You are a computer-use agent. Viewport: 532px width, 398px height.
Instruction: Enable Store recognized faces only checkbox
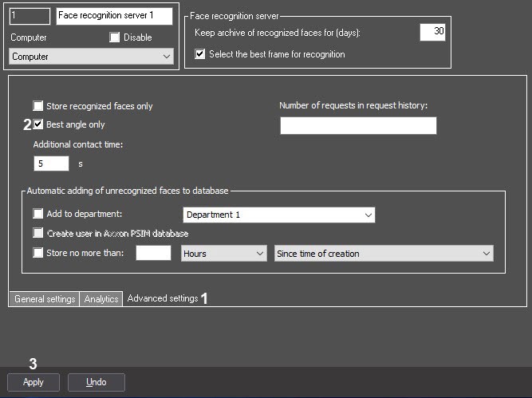click(x=38, y=106)
